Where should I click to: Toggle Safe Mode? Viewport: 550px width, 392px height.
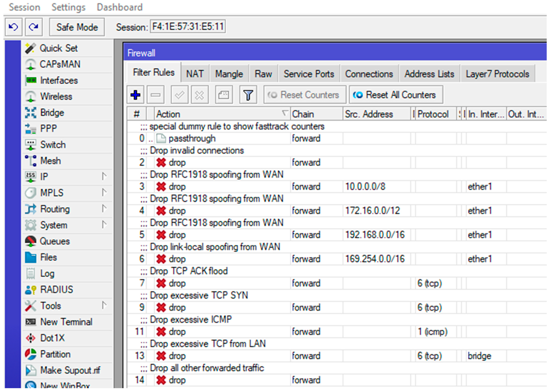click(77, 27)
